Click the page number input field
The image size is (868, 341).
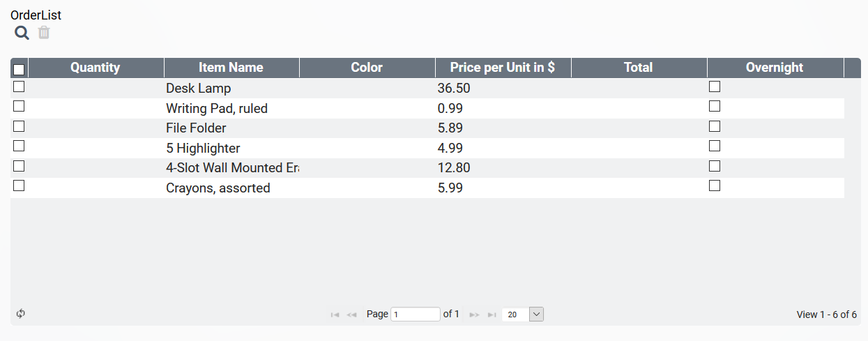tap(416, 315)
